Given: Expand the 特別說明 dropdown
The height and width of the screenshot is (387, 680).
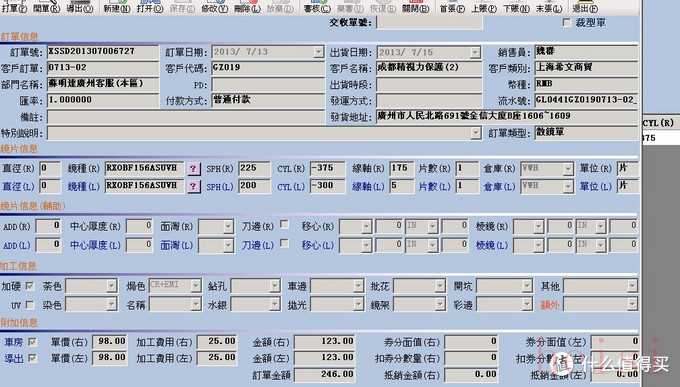Looking at the screenshot, I should (x=476, y=133).
